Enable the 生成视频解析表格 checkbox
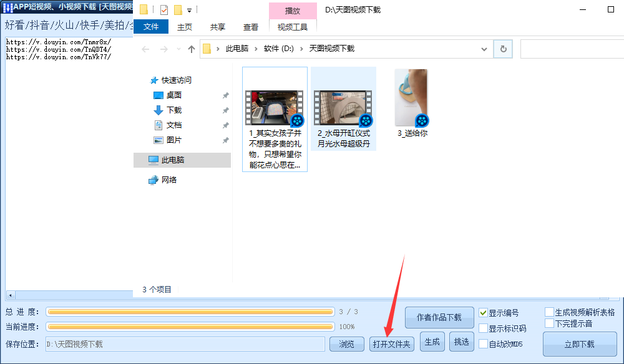Image resolution: width=624 pixels, height=364 pixels. [549, 312]
